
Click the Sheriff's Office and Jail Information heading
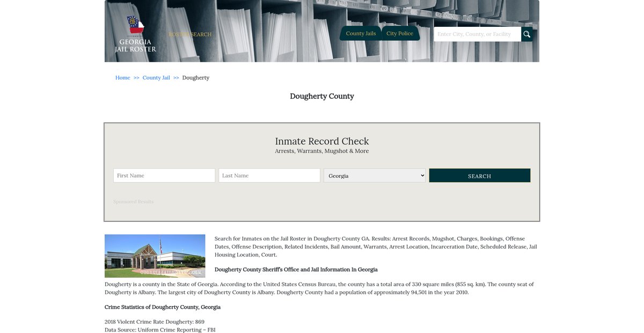(296, 270)
